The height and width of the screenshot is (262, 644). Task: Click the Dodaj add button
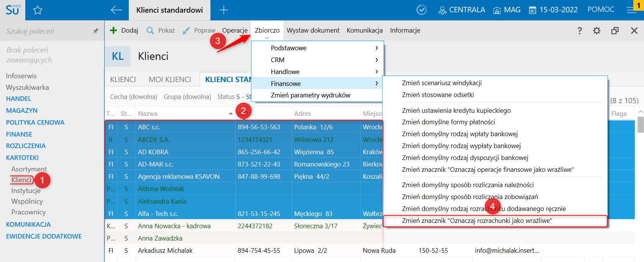click(x=124, y=30)
